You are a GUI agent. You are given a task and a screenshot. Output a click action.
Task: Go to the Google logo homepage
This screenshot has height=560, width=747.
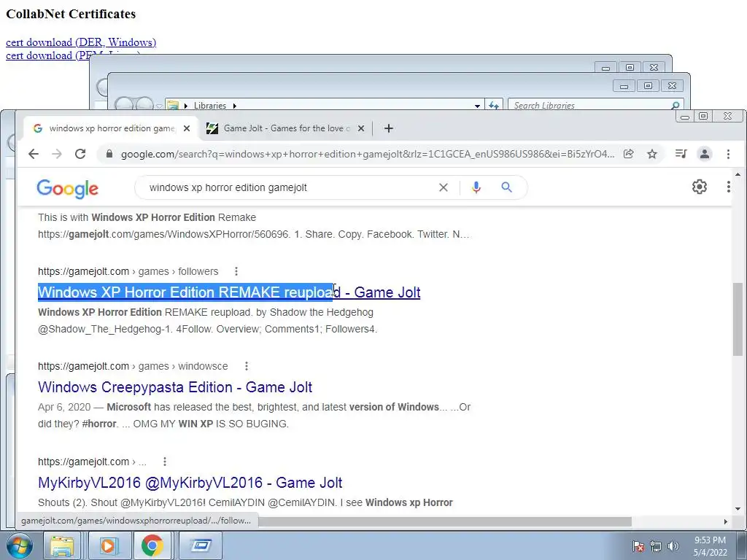pos(68,189)
